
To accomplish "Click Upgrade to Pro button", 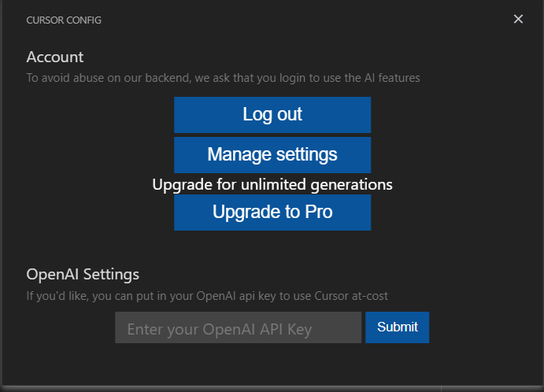I will point(272,213).
